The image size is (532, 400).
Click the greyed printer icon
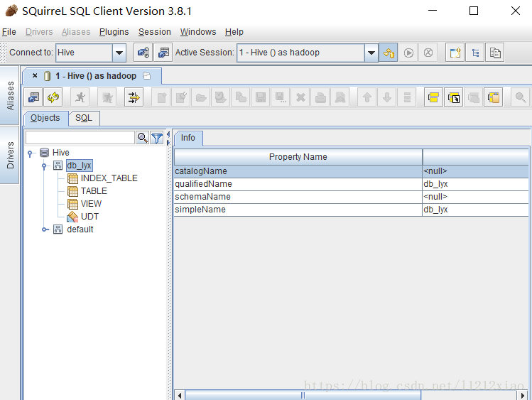(320, 98)
